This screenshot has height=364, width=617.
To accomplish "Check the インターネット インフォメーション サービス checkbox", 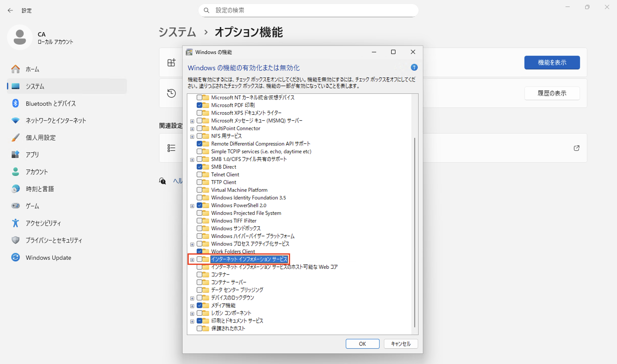I will (199, 259).
